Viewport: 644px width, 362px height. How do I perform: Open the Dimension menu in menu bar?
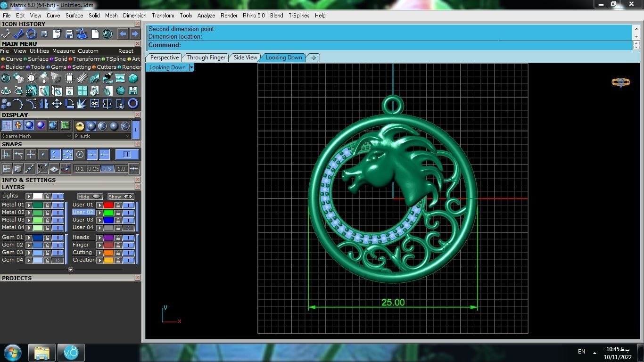[x=135, y=15]
